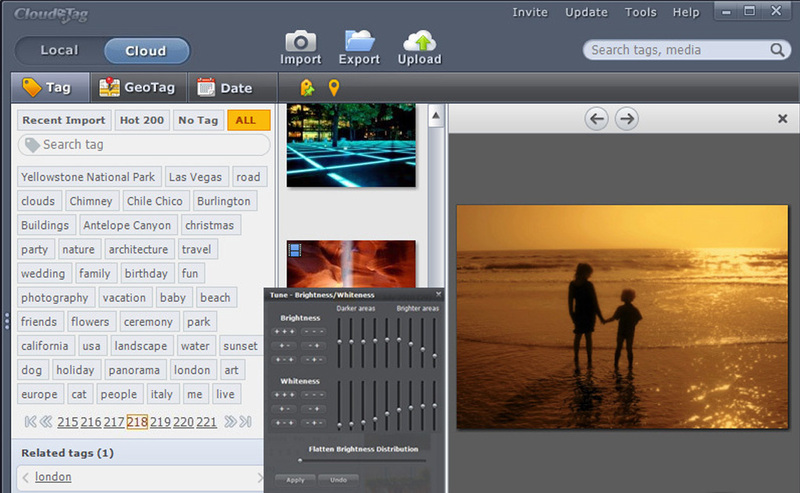
Task: Click the add geotag pin with green arrow
Action: [307, 88]
